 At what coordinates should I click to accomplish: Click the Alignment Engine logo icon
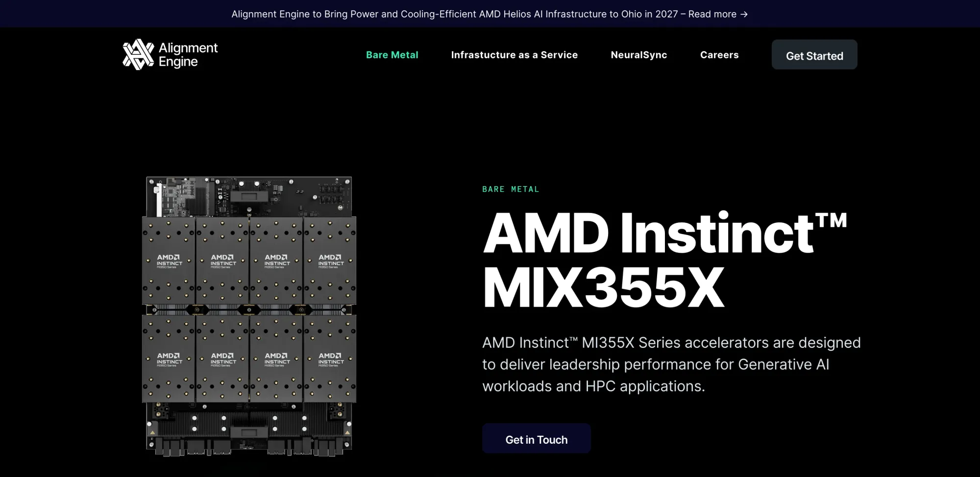pos(138,54)
